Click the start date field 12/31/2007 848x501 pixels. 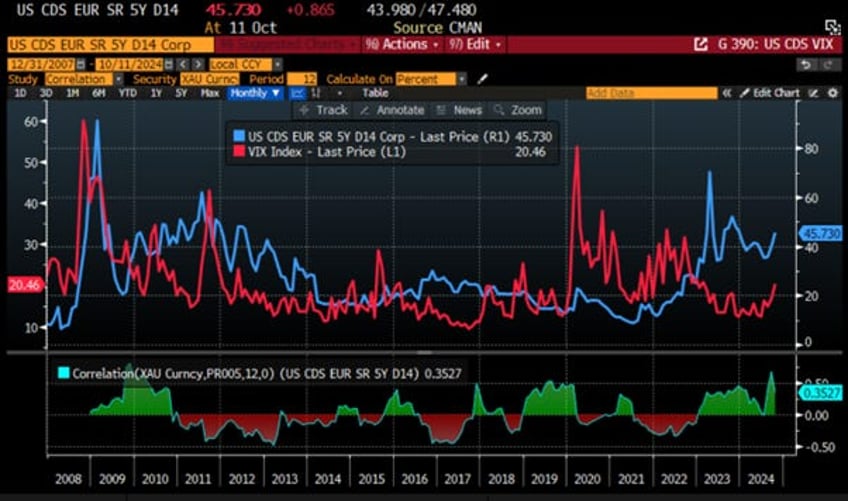click(x=42, y=64)
